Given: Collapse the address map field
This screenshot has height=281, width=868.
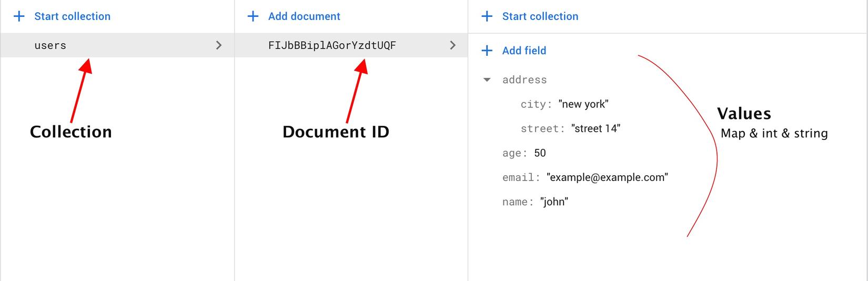Looking at the screenshot, I should [x=487, y=80].
